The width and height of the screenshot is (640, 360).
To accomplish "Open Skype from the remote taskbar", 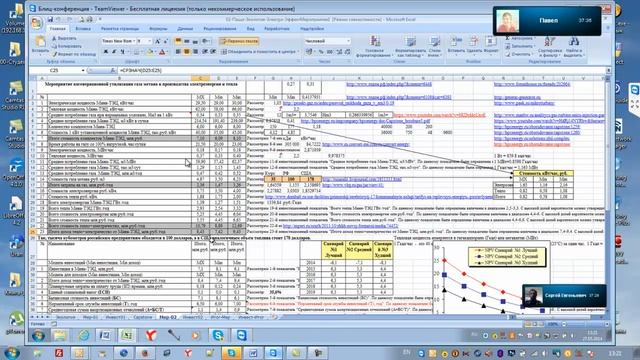I will (218, 336).
